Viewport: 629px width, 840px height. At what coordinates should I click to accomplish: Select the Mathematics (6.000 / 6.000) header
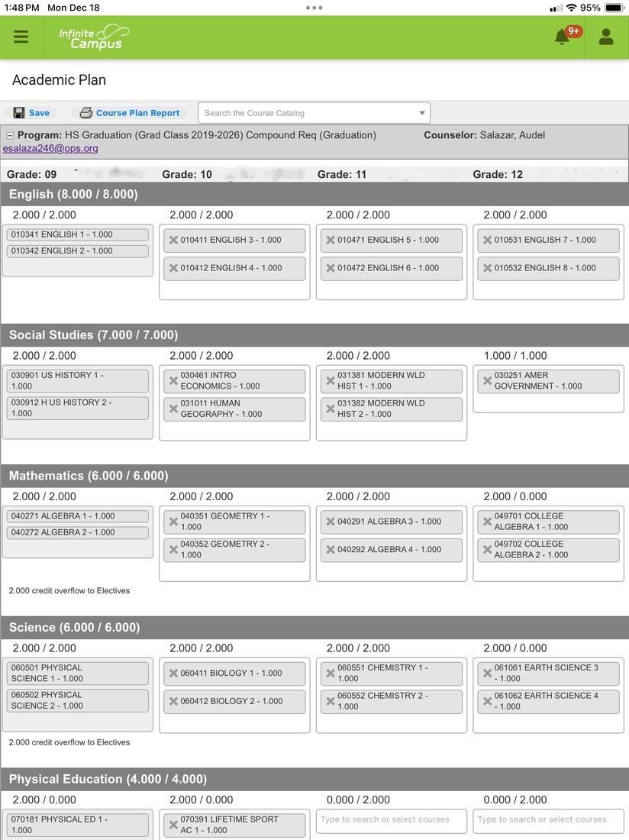coord(314,476)
